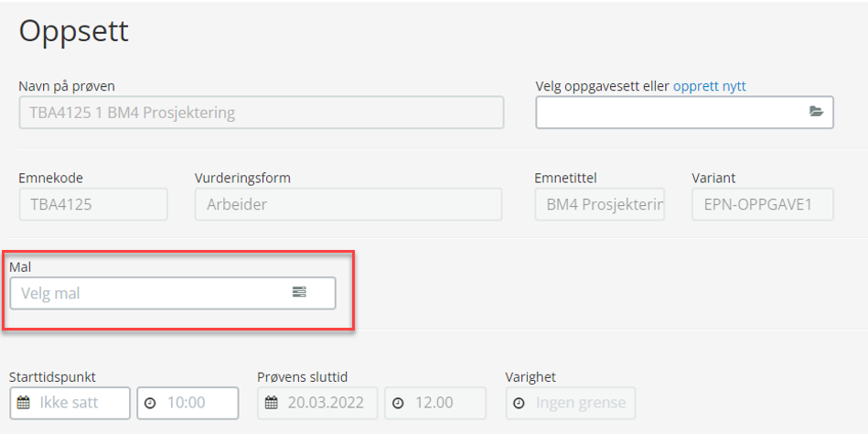Click the Variant field EPN-OPPGAVE1
The height and width of the screenshot is (434, 868).
tap(763, 204)
